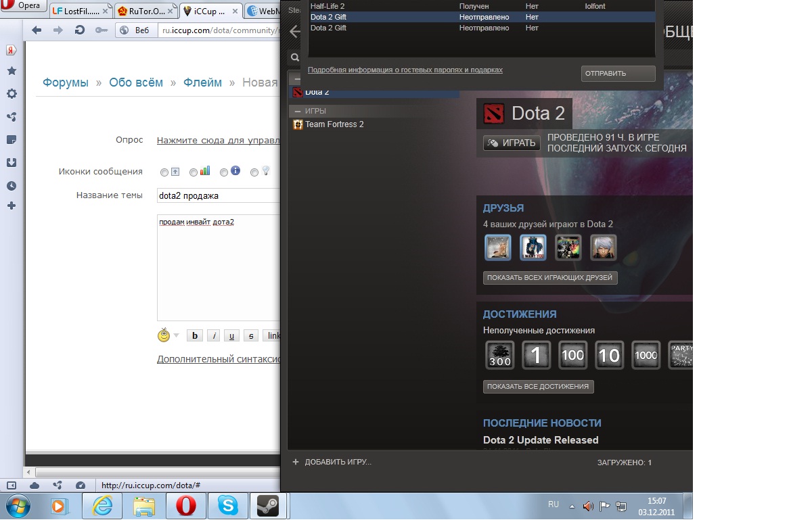Open Opera Link cloud icon in status bar
Screen dimensions: 812x522
[x=35, y=485]
